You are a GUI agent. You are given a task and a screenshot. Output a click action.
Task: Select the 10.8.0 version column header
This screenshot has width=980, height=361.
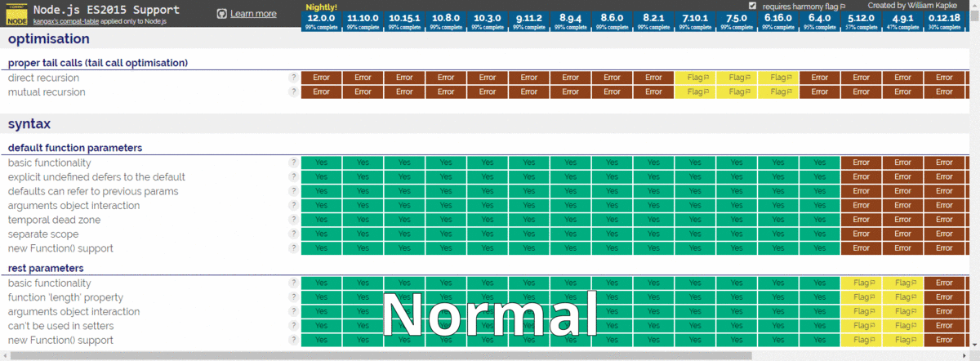point(446,20)
